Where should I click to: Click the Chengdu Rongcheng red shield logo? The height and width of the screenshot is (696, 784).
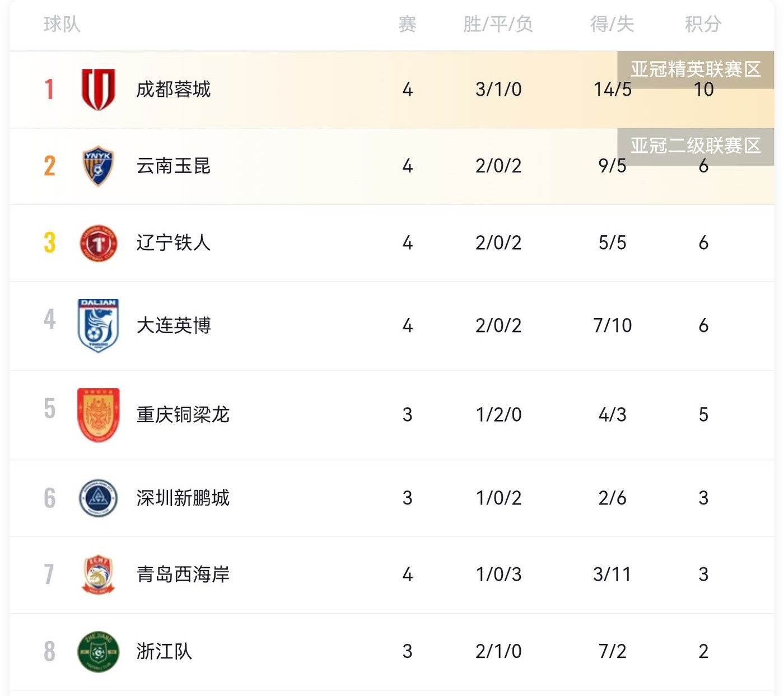click(98, 89)
